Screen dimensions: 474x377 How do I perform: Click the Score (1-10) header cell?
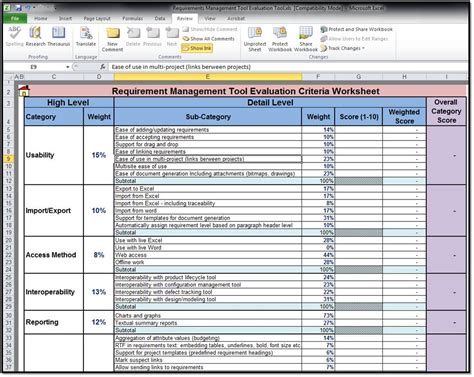pyautogui.click(x=359, y=117)
